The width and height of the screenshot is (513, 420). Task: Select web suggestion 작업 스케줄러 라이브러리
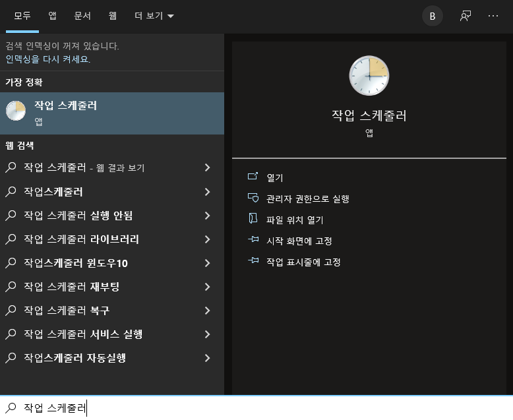[x=112, y=239]
